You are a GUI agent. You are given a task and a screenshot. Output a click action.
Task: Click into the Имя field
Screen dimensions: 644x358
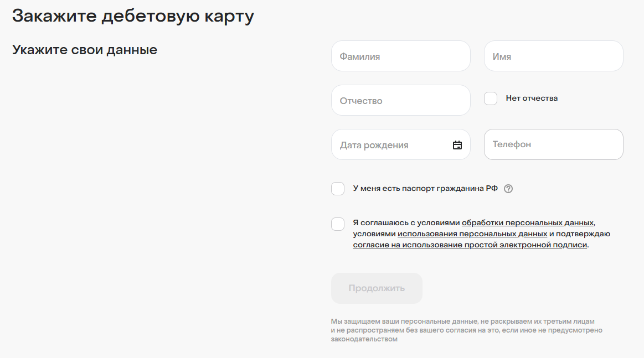[553, 56]
